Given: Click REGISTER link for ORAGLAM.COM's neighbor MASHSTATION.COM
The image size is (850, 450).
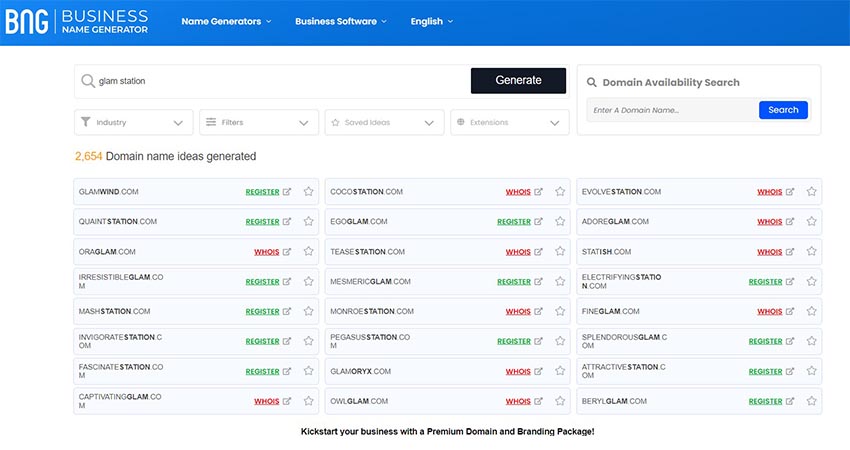Looking at the screenshot, I should pyautogui.click(x=262, y=312).
